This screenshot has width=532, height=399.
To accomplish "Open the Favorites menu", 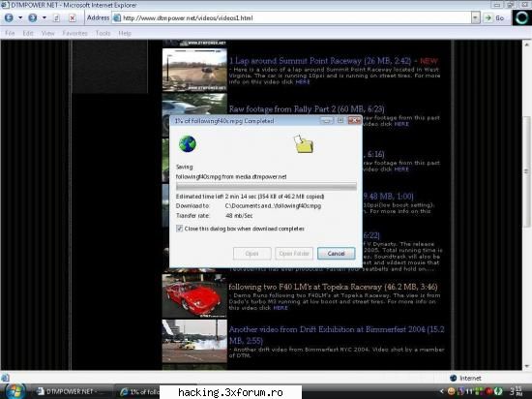I will point(75,33).
